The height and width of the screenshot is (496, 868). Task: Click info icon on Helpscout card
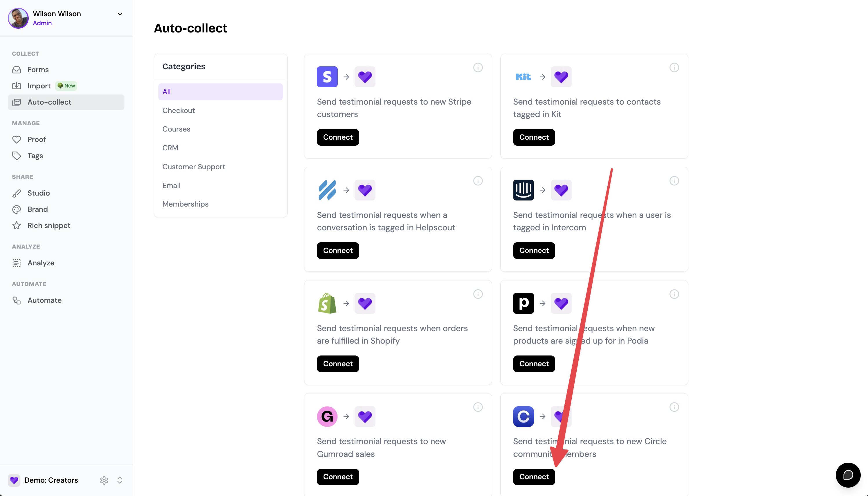478,181
